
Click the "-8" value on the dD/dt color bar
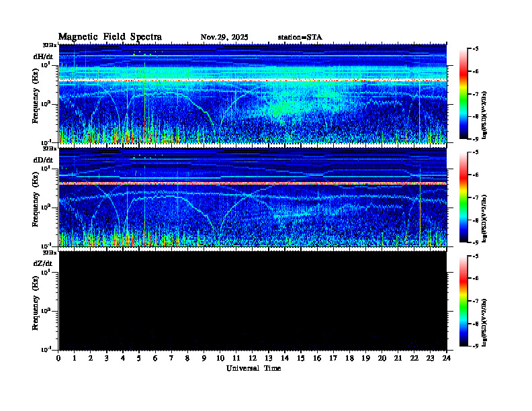tap(476, 220)
